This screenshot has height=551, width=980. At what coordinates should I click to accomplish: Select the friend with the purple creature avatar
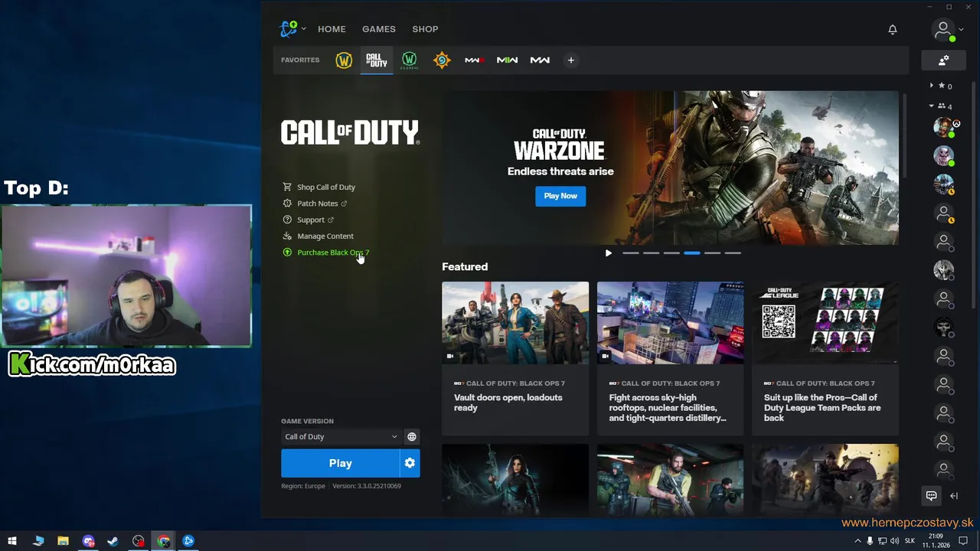click(944, 156)
